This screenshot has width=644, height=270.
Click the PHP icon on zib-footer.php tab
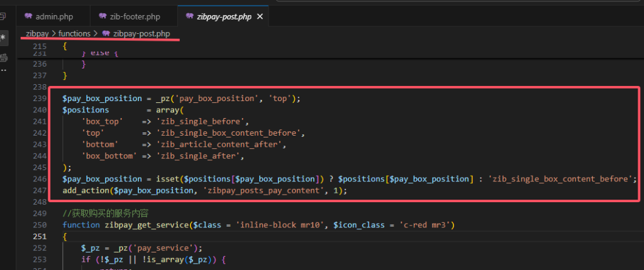coord(103,16)
